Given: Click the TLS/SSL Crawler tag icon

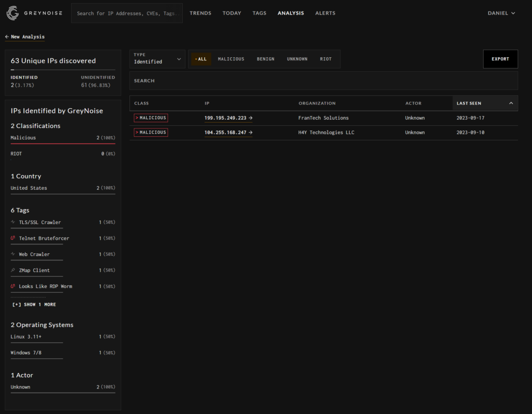Looking at the screenshot, I should click(x=13, y=222).
